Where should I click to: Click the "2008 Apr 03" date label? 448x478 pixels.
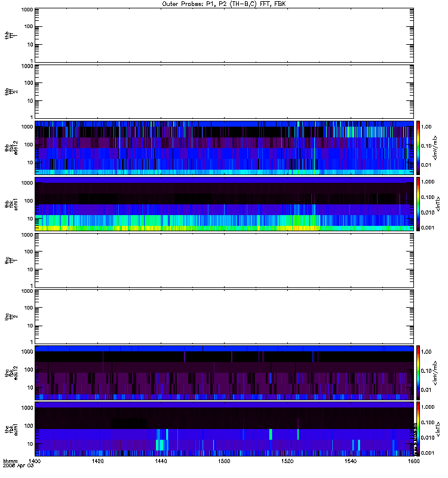tap(19, 466)
